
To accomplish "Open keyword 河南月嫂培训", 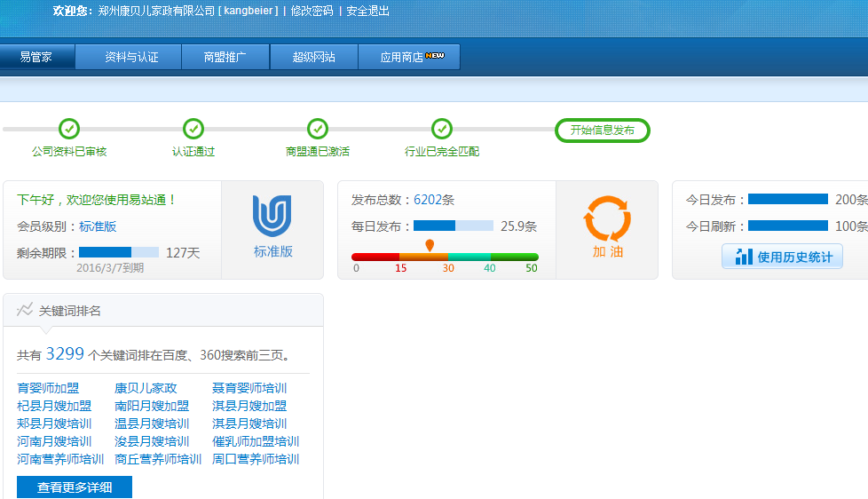I will [54, 441].
